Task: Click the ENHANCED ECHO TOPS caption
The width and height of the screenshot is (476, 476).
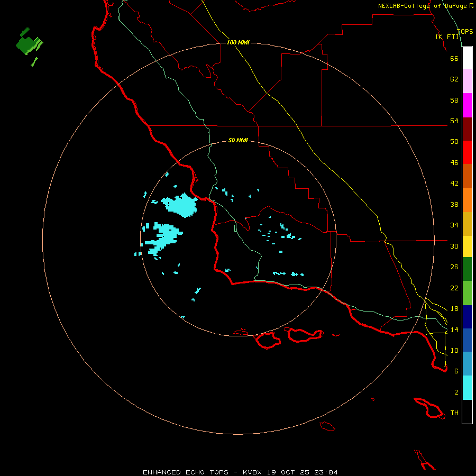Action: coord(186,472)
